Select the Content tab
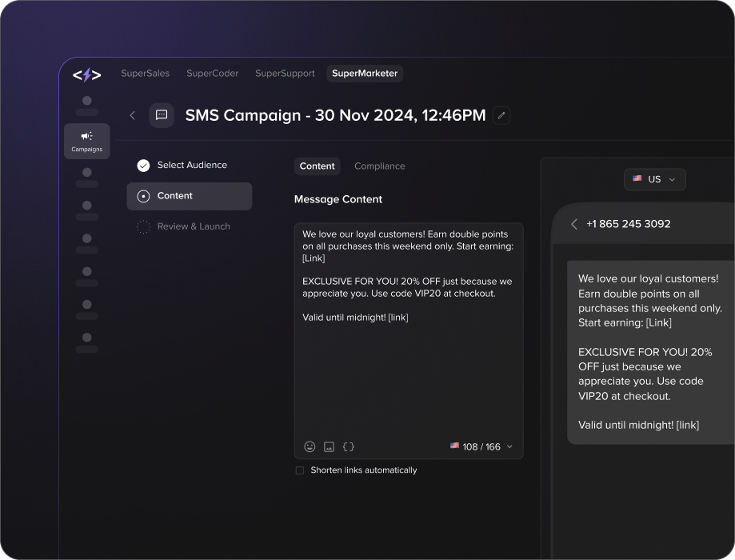 (317, 166)
